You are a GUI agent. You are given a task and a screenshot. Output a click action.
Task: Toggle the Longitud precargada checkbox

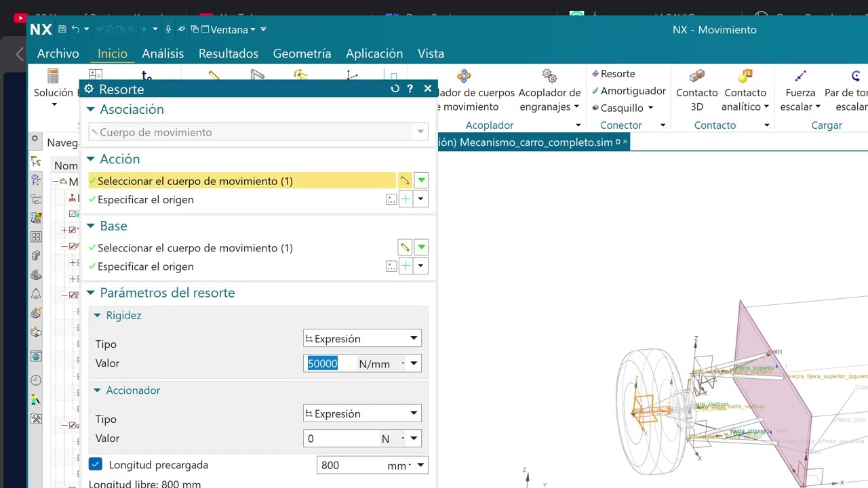(x=96, y=464)
